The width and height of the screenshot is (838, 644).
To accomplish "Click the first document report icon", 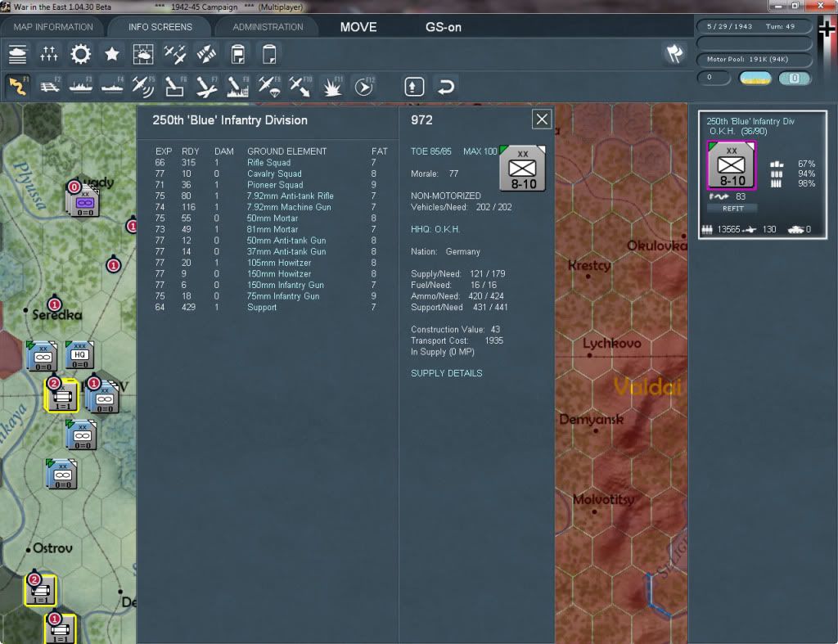I will point(238,54).
